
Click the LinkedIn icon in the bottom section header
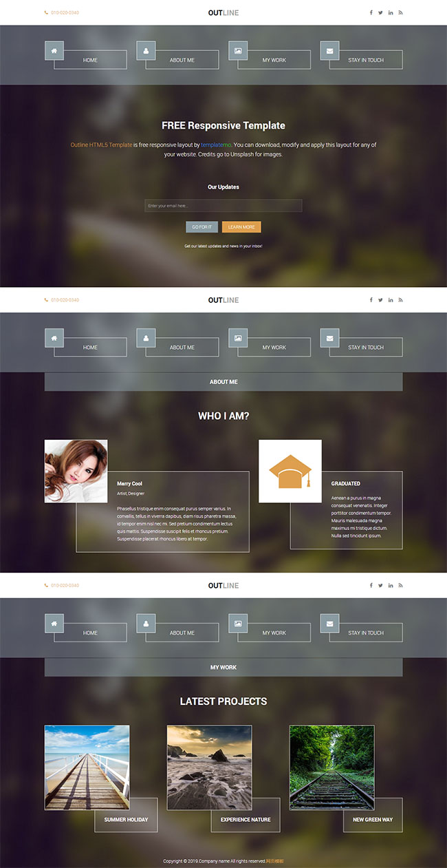pyautogui.click(x=391, y=585)
